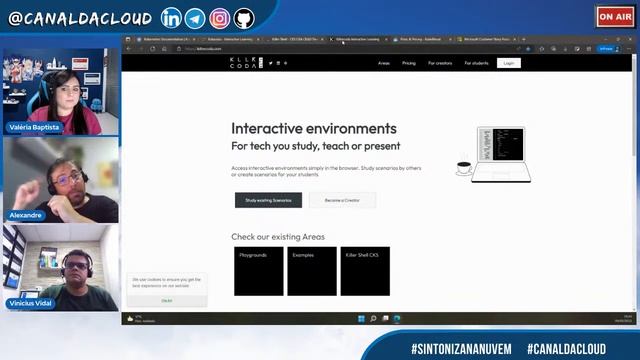The height and width of the screenshot is (360, 640).
Task: Open browser settings ellipsis menu
Action: click(x=629, y=49)
